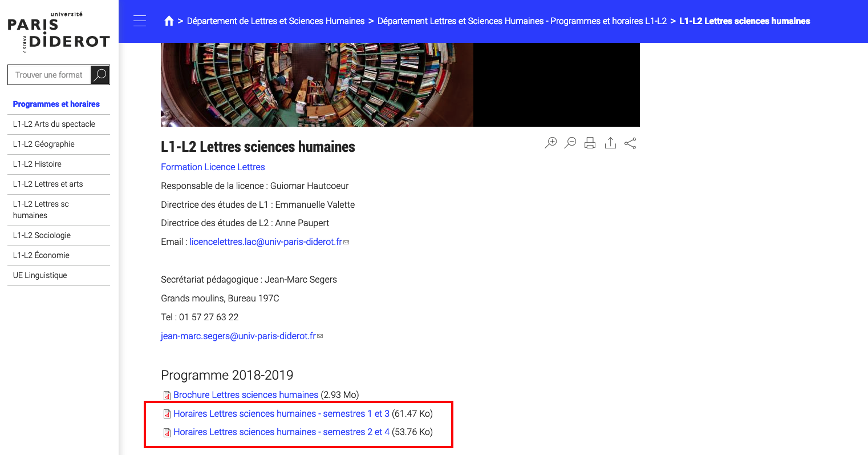Click the search magnifier button
This screenshot has width=868, height=455.
click(x=100, y=75)
